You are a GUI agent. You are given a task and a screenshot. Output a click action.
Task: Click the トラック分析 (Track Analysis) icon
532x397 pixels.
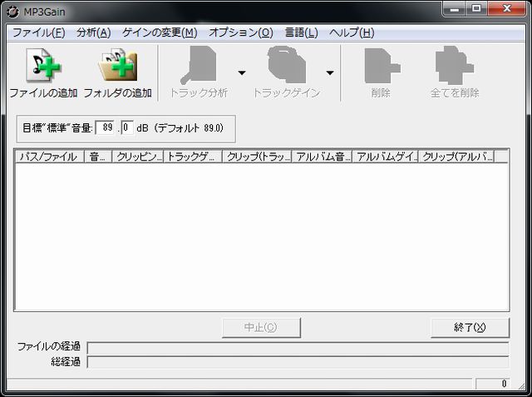pos(199,65)
